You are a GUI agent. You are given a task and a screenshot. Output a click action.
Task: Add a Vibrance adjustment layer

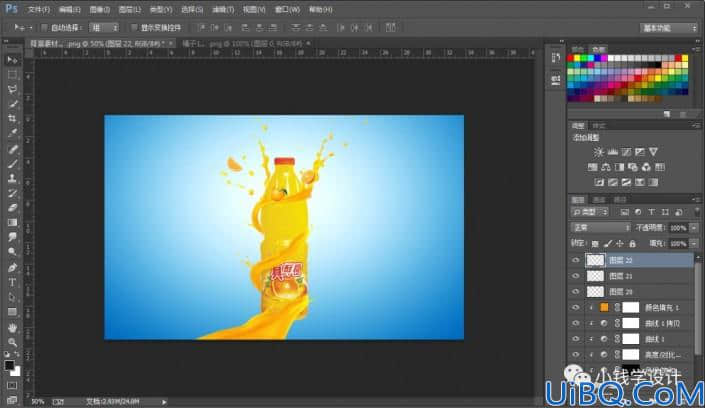pyautogui.click(x=653, y=152)
